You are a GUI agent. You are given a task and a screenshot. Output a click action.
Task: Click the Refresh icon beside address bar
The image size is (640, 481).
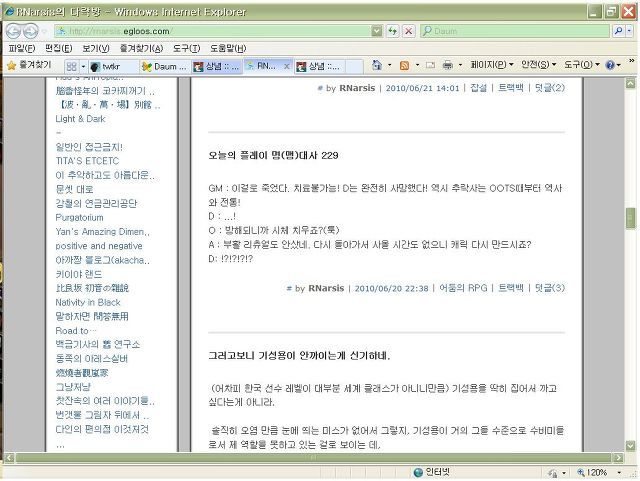tap(392, 31)
